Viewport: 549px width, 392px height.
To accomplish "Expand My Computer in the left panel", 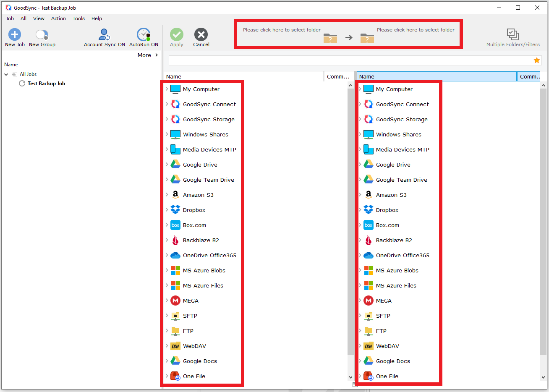I will click(167, 89).
